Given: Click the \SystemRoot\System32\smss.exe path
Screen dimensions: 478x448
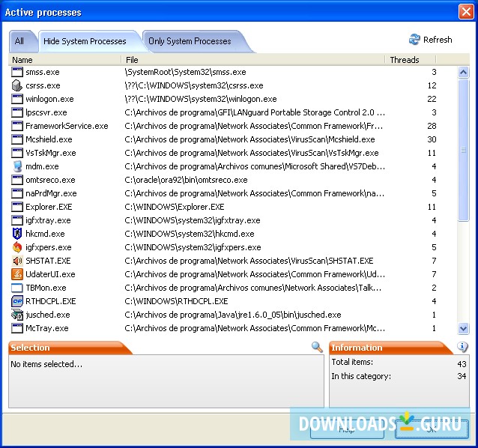Looking at the screenshot, I should pos(185,72).
